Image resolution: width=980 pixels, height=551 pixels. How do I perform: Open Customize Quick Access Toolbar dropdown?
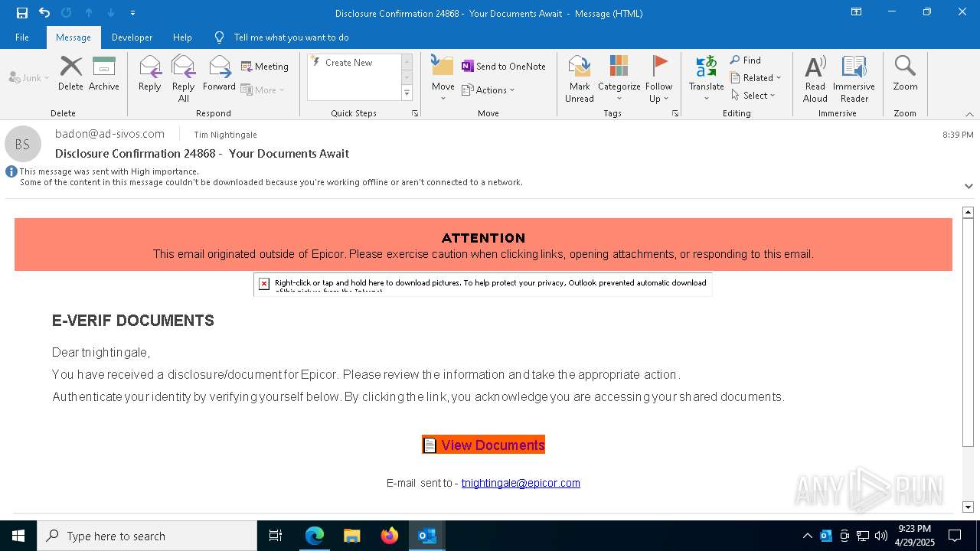[132, 13]
